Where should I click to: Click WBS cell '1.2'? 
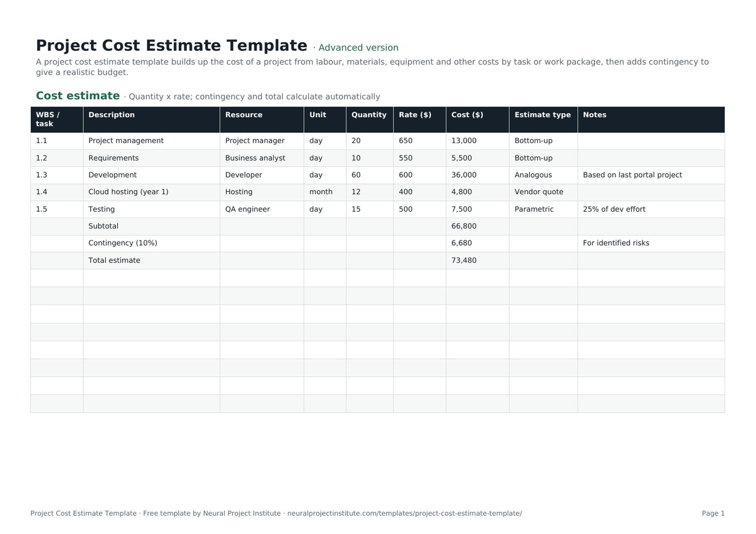click(57, 158)
